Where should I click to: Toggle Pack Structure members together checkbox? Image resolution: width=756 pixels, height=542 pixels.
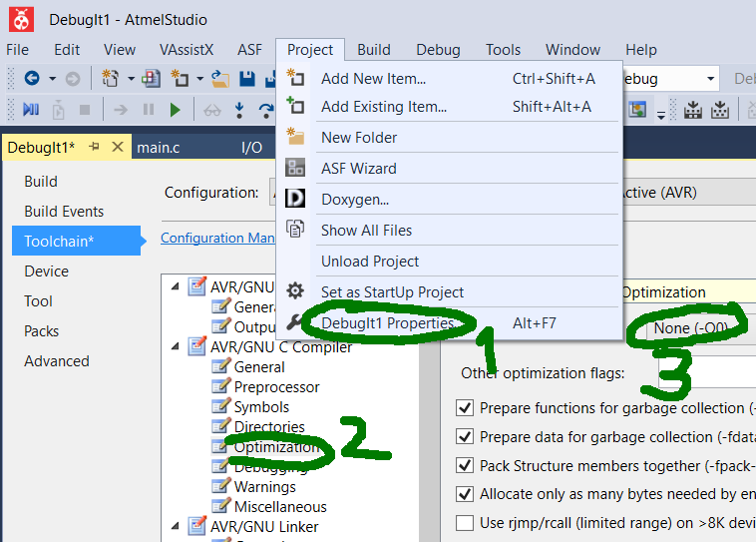pos(464,465)
